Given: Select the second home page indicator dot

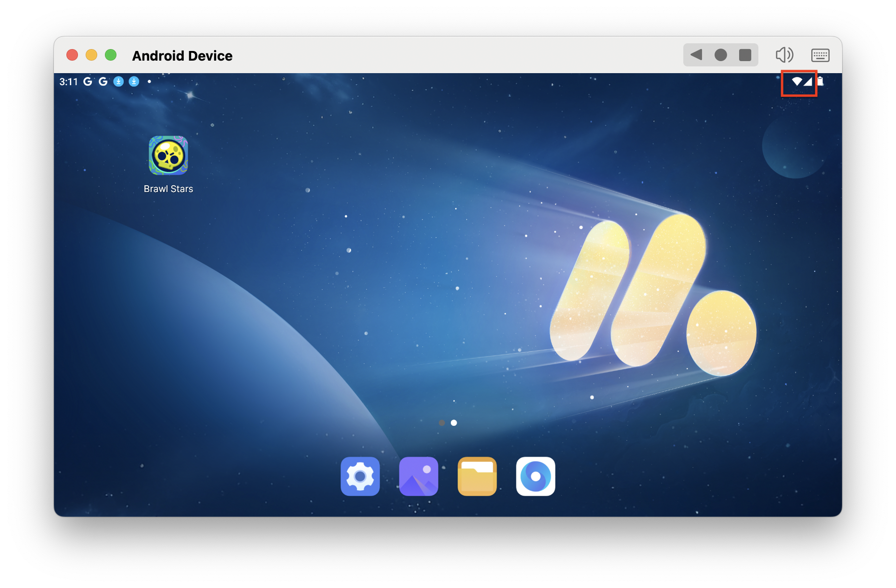Looking at the screenshot, I should [454, 422].
